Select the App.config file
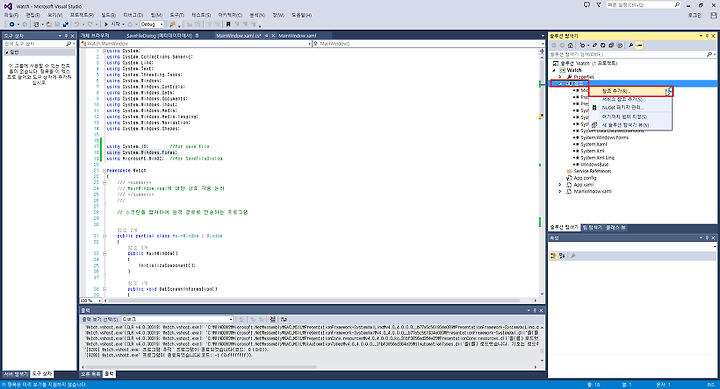The width and height of the screenshot is (720, 389). coord(585,178)
